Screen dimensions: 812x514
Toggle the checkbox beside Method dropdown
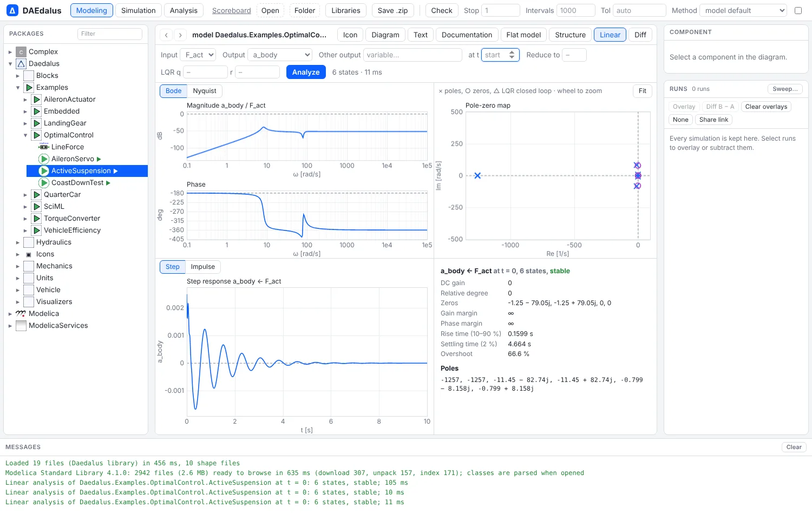click(x=798, y=10)
